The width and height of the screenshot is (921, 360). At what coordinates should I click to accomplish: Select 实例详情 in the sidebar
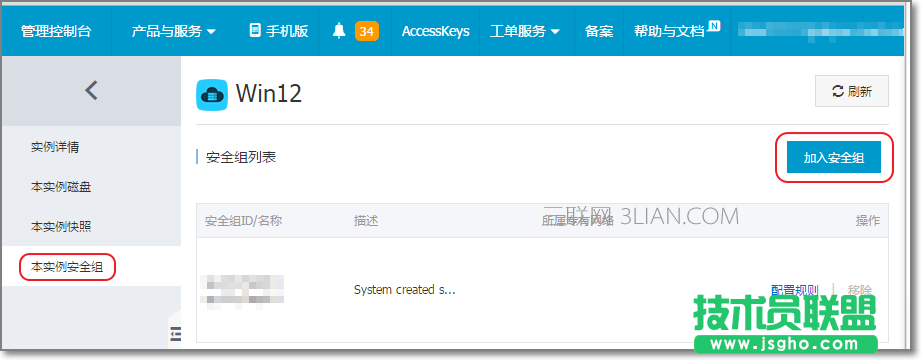coord(55,147)
